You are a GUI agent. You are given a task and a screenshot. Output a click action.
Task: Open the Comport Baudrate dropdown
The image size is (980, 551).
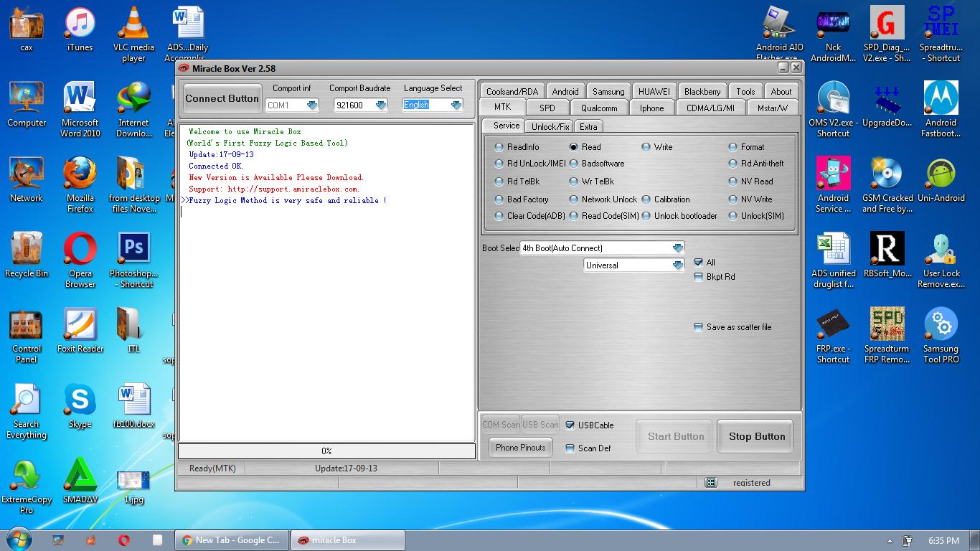point(380,105)
